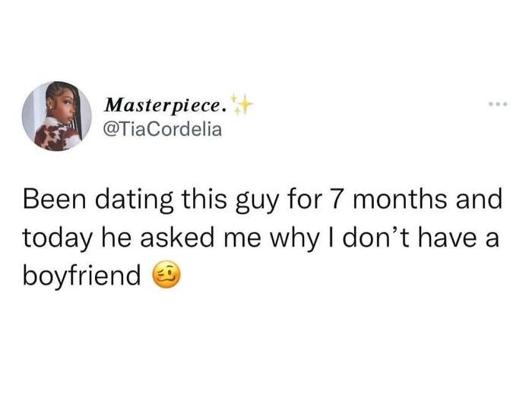Click the word 'boyfriend' in the tweet
The height and width of the screenshot is (407, 532).
point(82,276)
